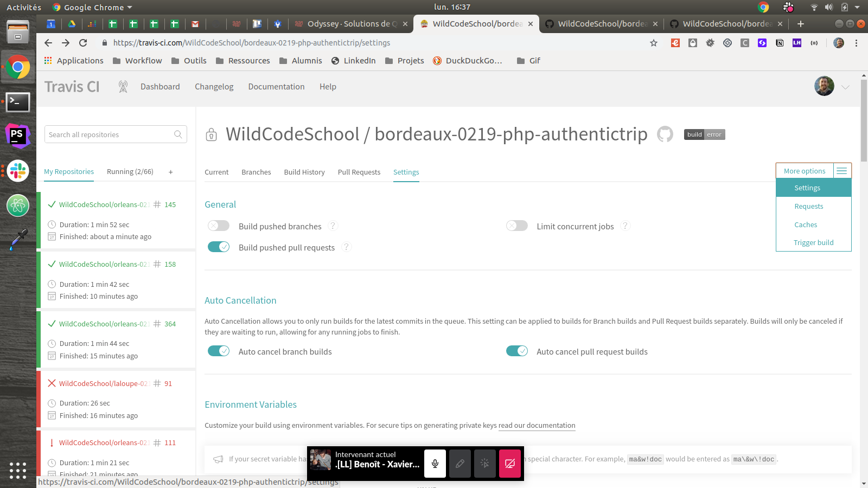The width and height of the screenshot is (868, 488).
Task: Switch to the Branches tab
Action: click(x=256, y=172)
